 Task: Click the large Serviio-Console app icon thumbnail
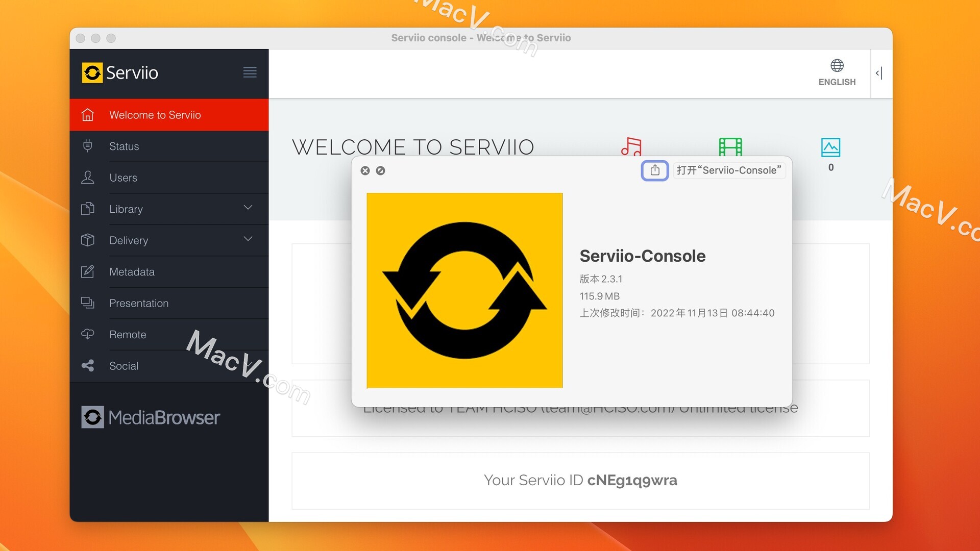click(x=464, y=290)
